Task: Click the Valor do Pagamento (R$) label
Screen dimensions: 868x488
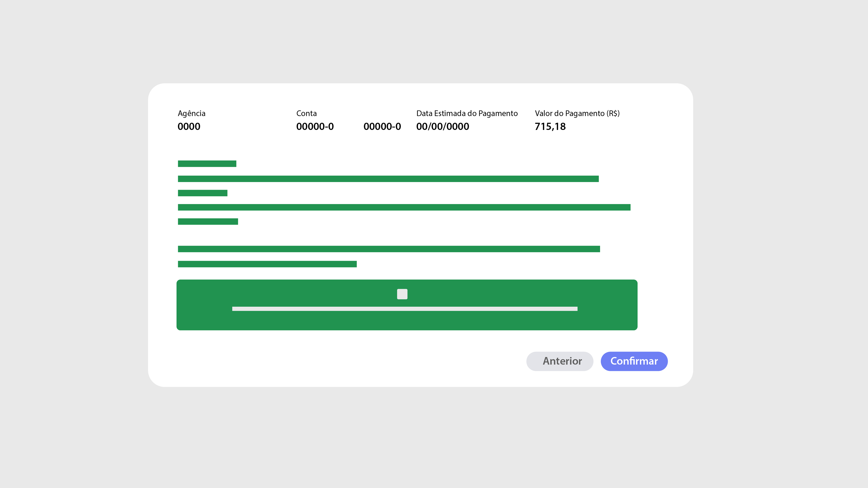Action: click(577, 113)
